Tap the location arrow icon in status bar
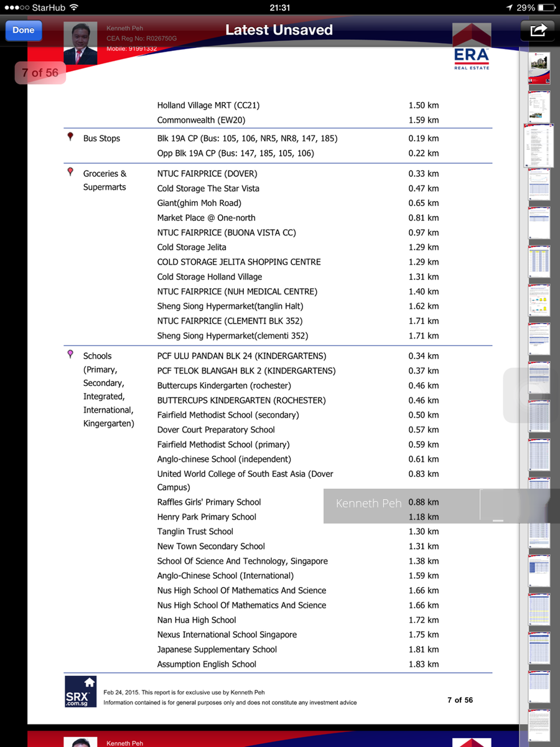 point(509,7)
